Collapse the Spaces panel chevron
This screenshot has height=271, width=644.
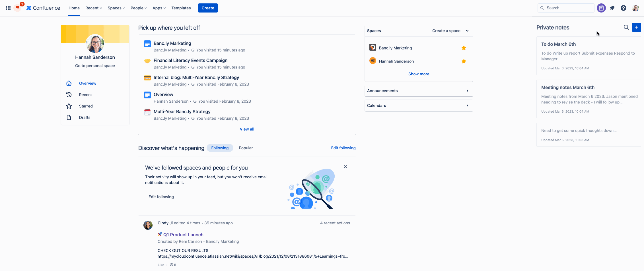(467, 31)
